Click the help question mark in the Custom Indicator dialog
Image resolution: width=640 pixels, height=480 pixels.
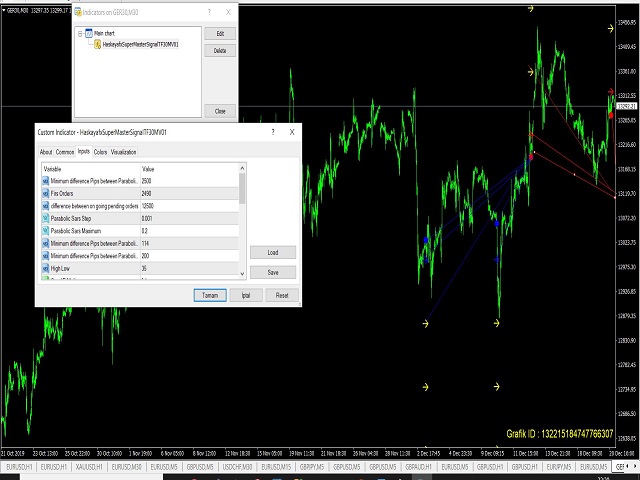coord(273,132)
